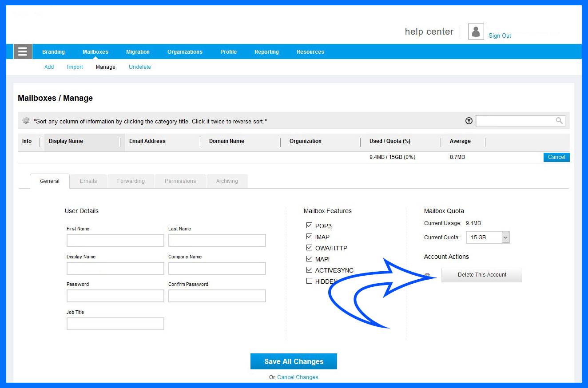Click icon beside Delete This Account
The image size is (588, 388).
coord(427,275)
